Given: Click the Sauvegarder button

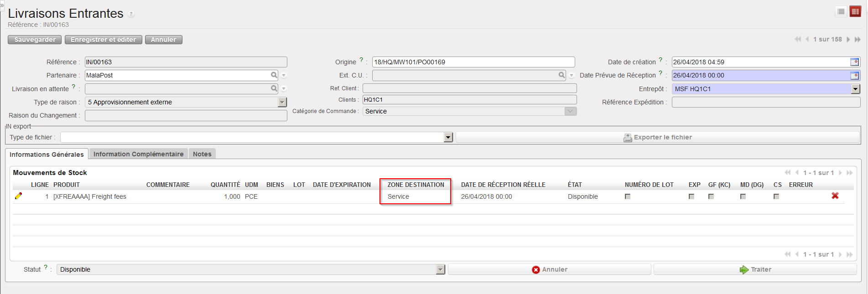Looking at the screenshot, I should point(35,40).
